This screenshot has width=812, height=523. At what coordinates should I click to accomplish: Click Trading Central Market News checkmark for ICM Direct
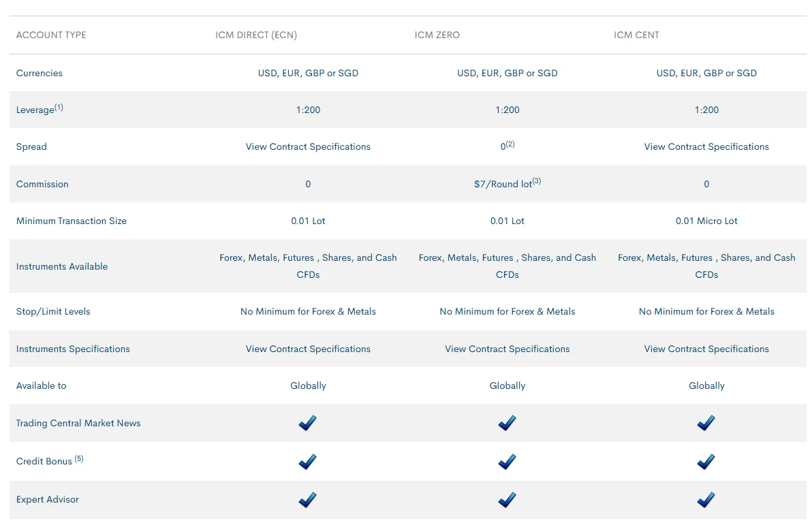coord(307,423)
